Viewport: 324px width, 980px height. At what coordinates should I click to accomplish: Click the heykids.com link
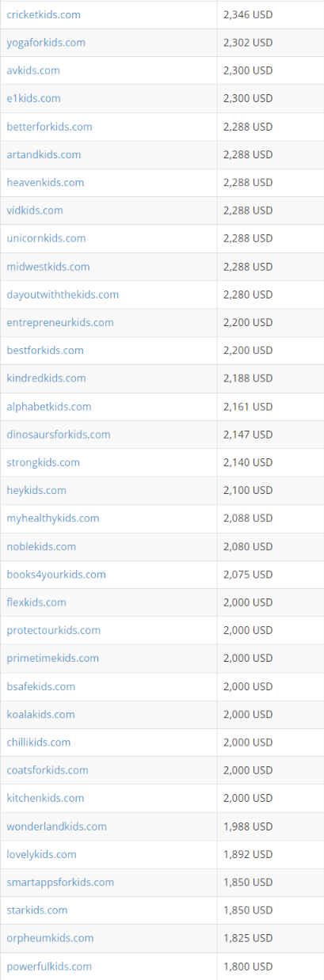(x=36, y=491)
